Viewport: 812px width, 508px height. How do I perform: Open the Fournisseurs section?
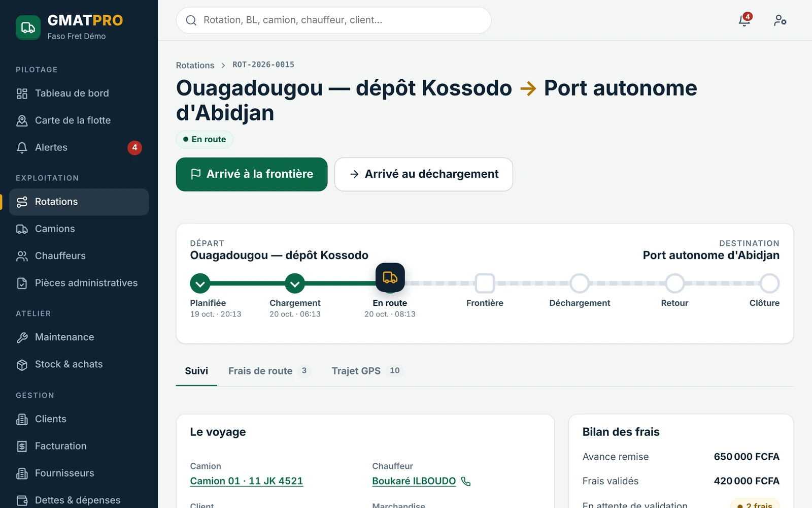79,473
